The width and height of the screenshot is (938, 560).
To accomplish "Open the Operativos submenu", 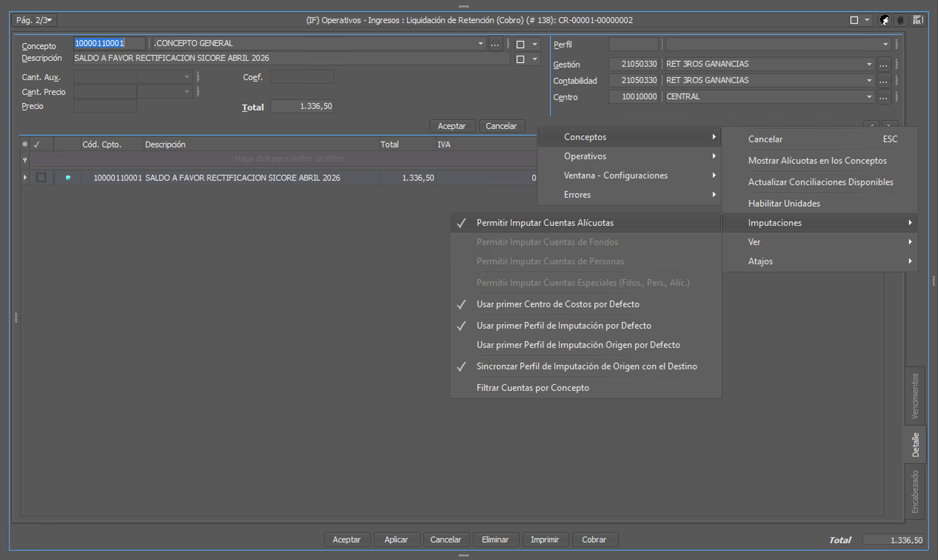I will click(x=629, y=156).
